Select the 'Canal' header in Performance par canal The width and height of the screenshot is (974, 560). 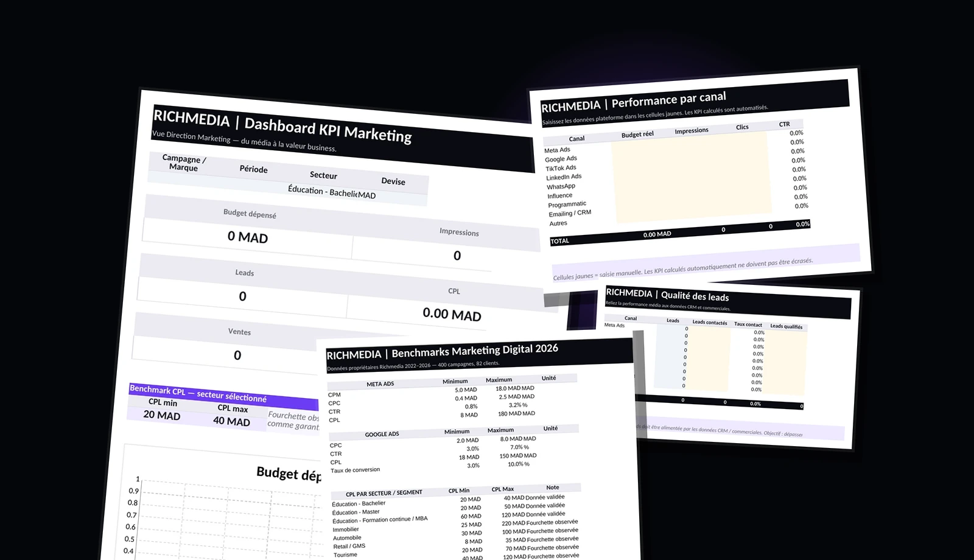tap(576, 139)
